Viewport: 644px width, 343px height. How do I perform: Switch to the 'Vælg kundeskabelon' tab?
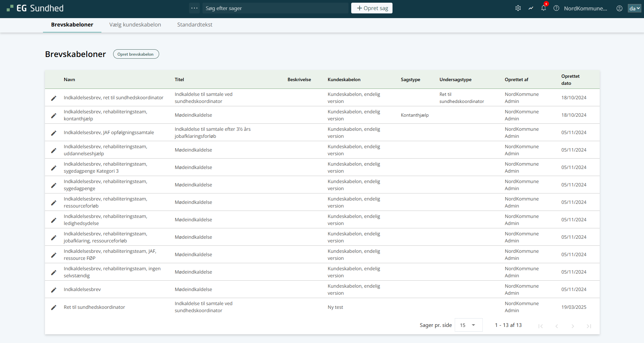click(135, 25)
